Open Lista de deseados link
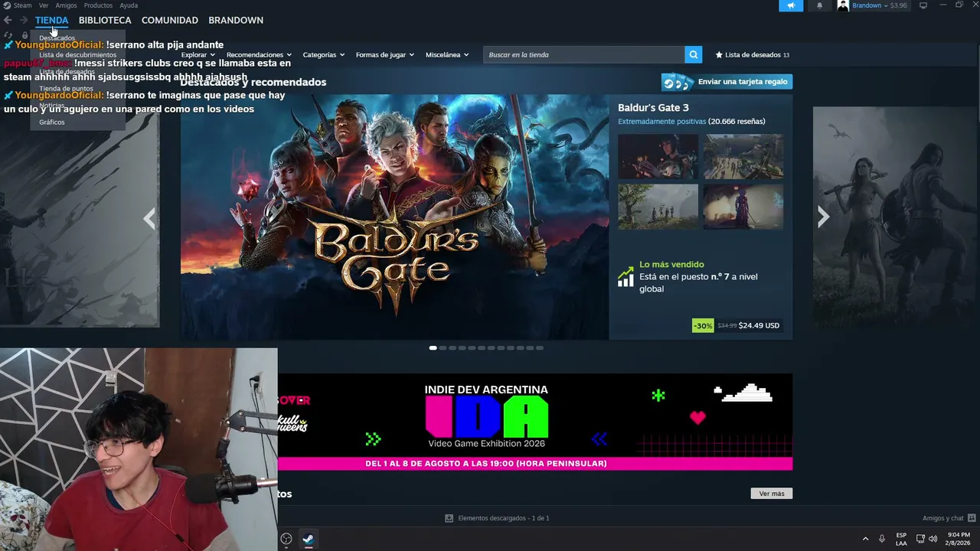 tap(752, 54)
